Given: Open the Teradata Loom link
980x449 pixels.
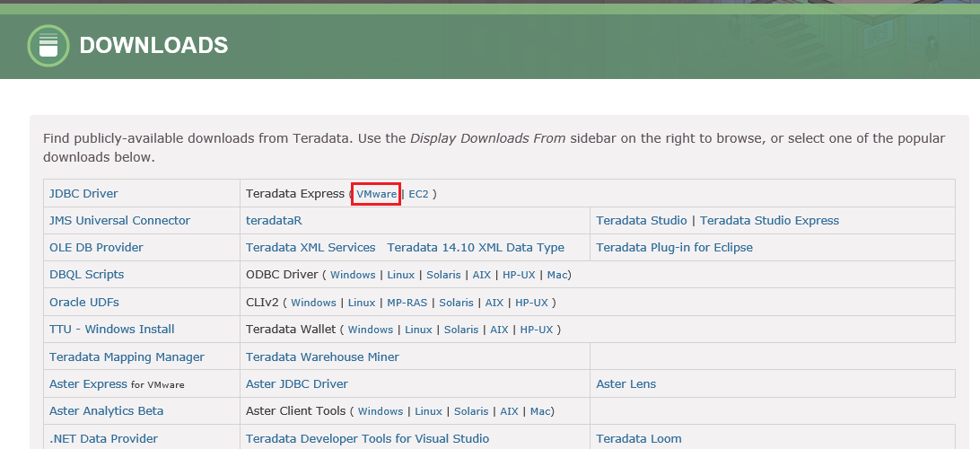Looking at the screenshot, I should [639, 439].
